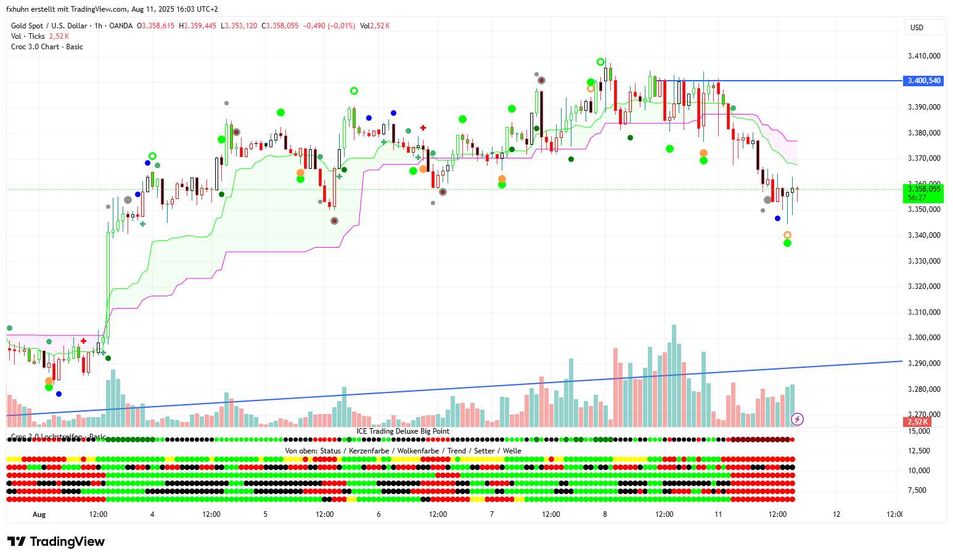Screen dimensions: 953x560
Task: Click the 3.410,000 label on the price scale
Action: (x=923, y=56)
